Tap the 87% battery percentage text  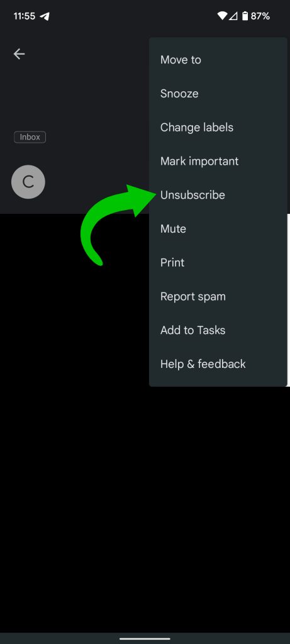point(260,16)
